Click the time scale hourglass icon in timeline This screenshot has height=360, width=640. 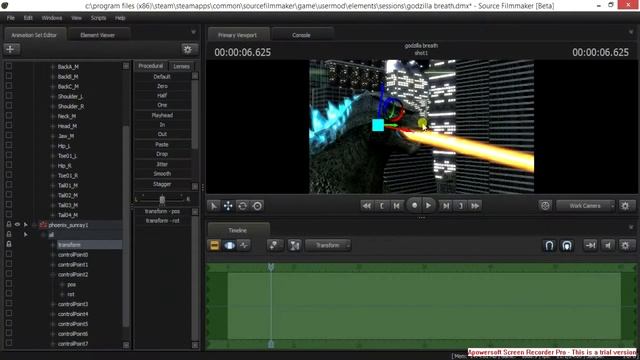[x=294, y=245]
